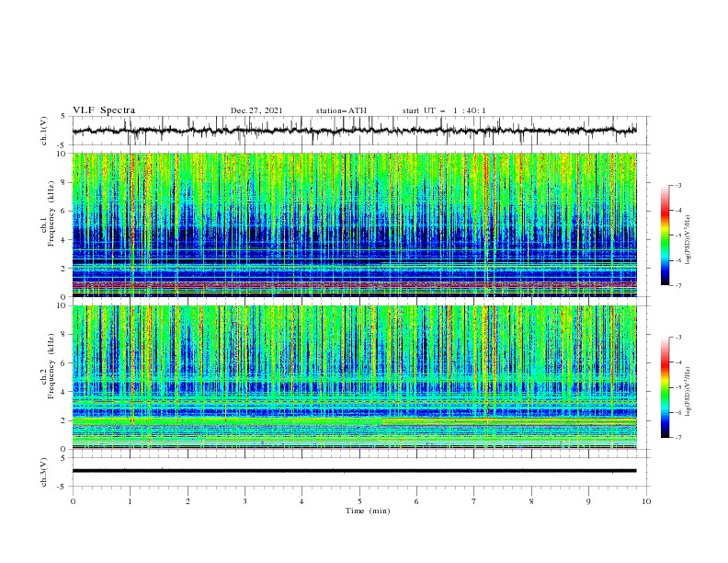This screenshot has width=728, height=563.
Task: Click the "Time (min)" x-axis label
Action: (x=368, y=511)
